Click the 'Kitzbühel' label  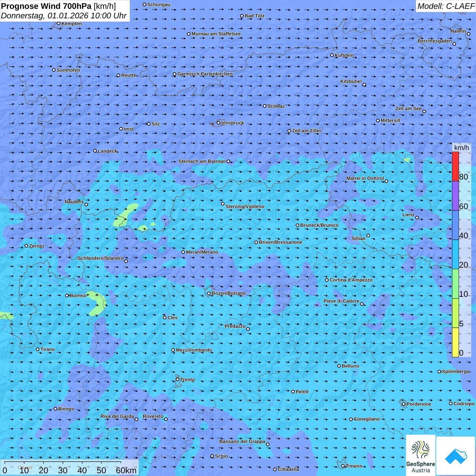coord(351,81)
